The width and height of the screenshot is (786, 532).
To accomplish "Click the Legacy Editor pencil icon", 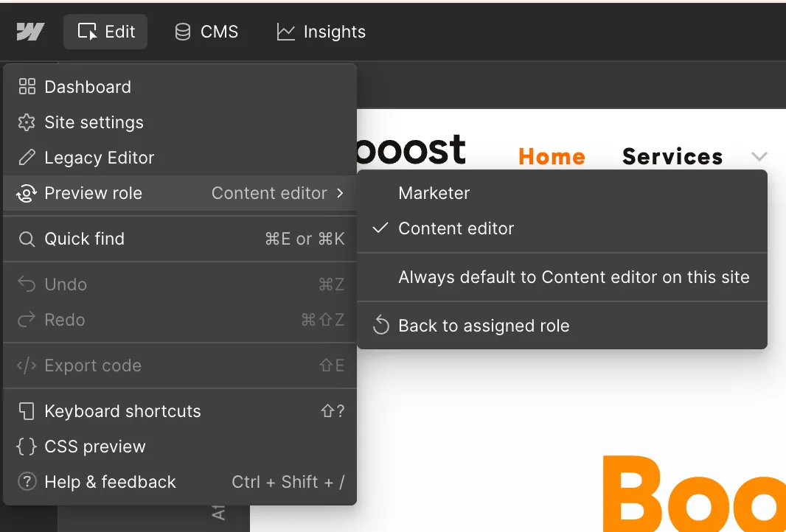I will [27, 158].
